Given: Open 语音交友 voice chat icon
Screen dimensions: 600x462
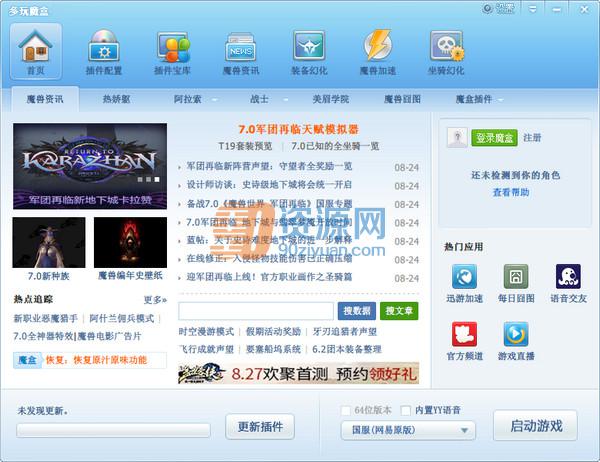Looking at the screenshot, I should (568, 276).
